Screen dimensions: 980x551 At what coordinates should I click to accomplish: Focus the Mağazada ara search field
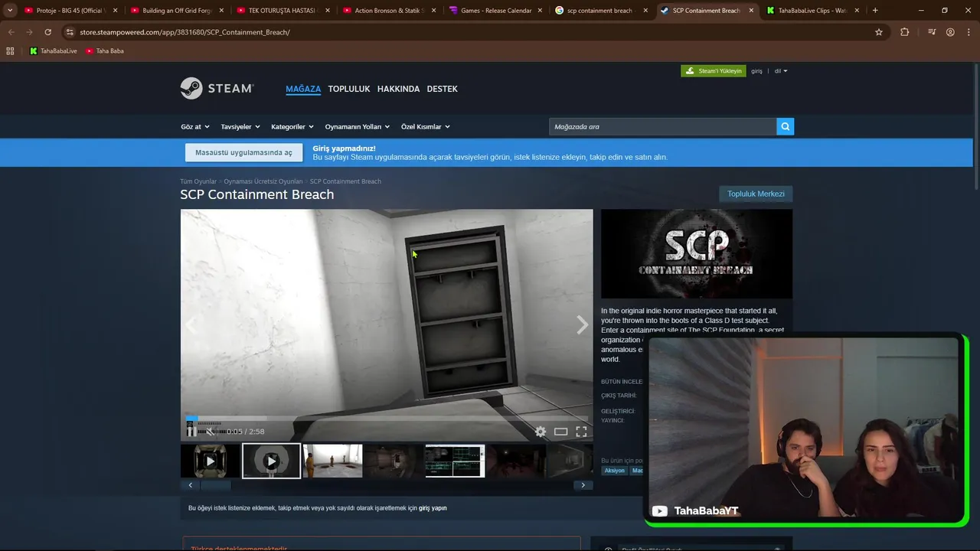tap(662, 126)
